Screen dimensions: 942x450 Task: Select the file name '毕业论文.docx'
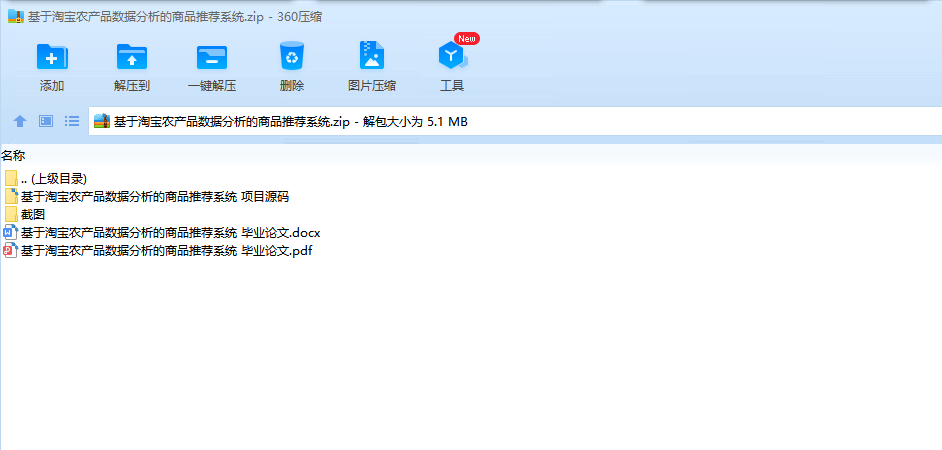tap(171, 233)
